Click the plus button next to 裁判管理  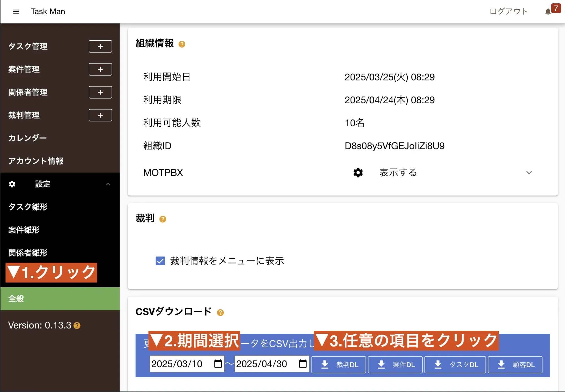point(100,115)
